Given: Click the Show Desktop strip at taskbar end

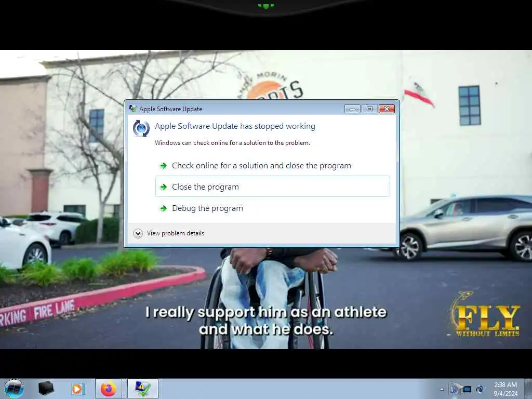Looking at the screenshot, I should (529, 389).
